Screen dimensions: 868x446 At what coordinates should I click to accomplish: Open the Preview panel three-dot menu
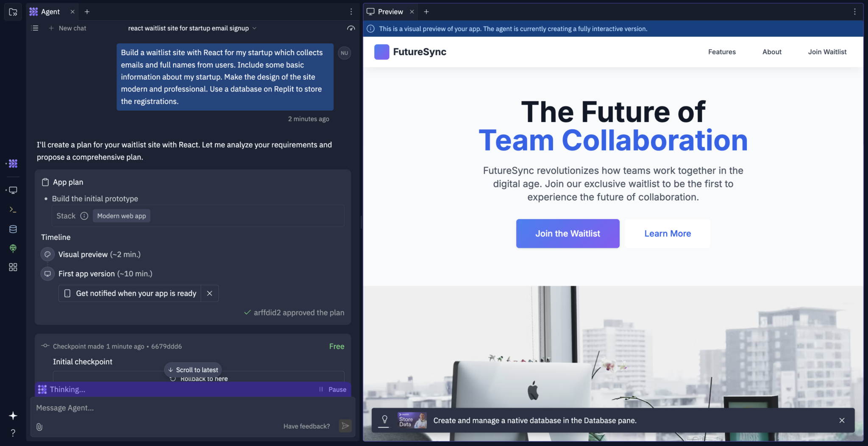click(855, 11)
